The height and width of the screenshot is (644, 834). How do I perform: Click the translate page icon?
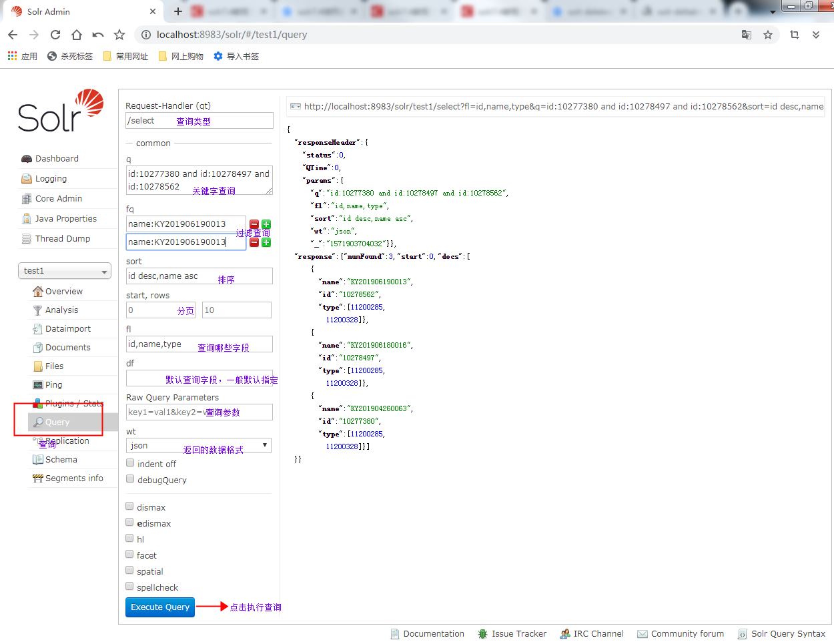[747, 35]
